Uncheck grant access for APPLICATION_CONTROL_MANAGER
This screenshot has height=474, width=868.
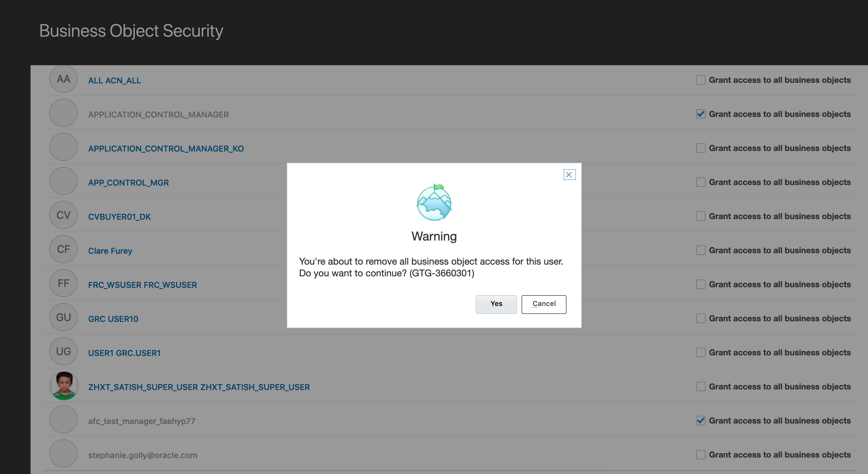click(x=701, y=114)
